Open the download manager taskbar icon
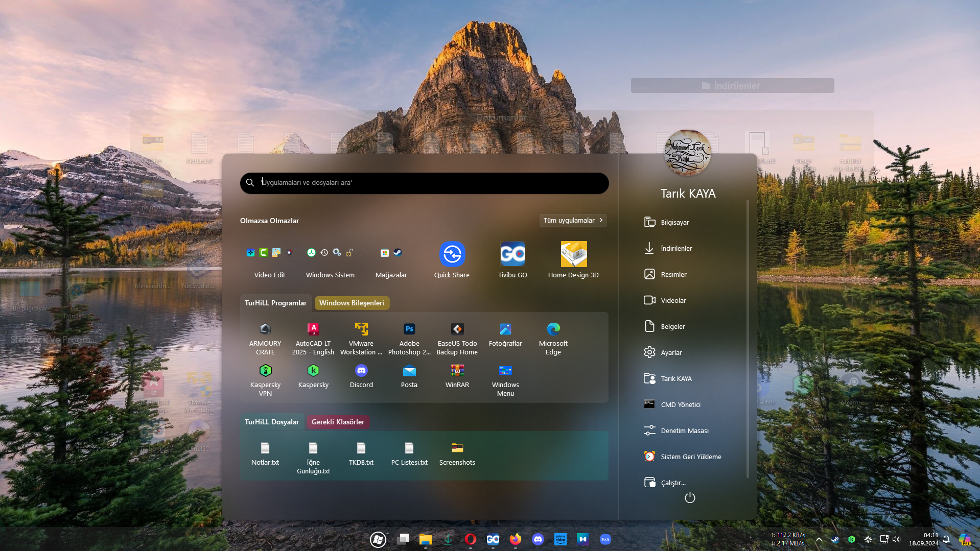The width and height of the screenshot is (980, 551). click(x=448, y=539)
